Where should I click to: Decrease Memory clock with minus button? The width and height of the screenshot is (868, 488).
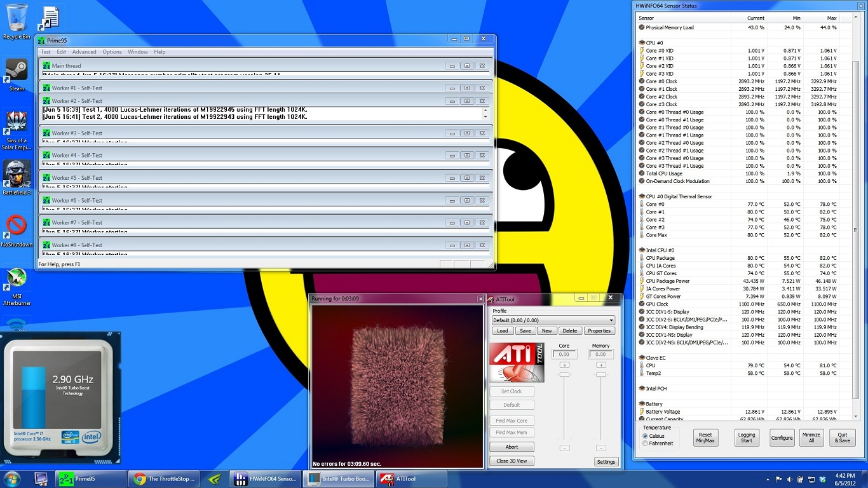601,448
